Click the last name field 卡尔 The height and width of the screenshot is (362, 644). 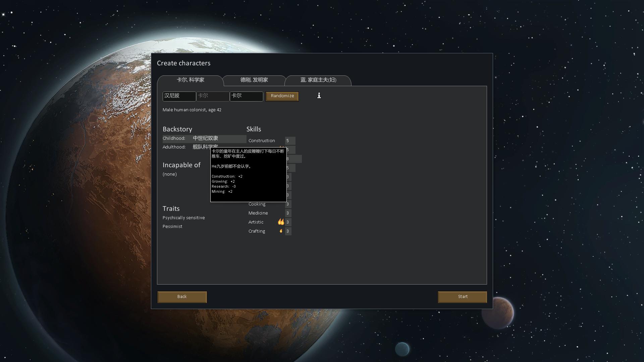click(247, 96)
